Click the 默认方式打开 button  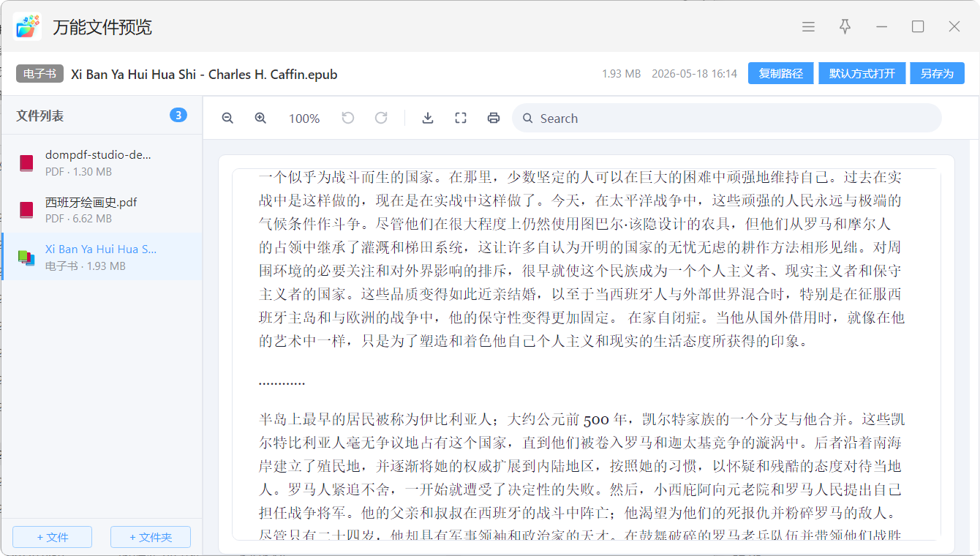[862, 73]
